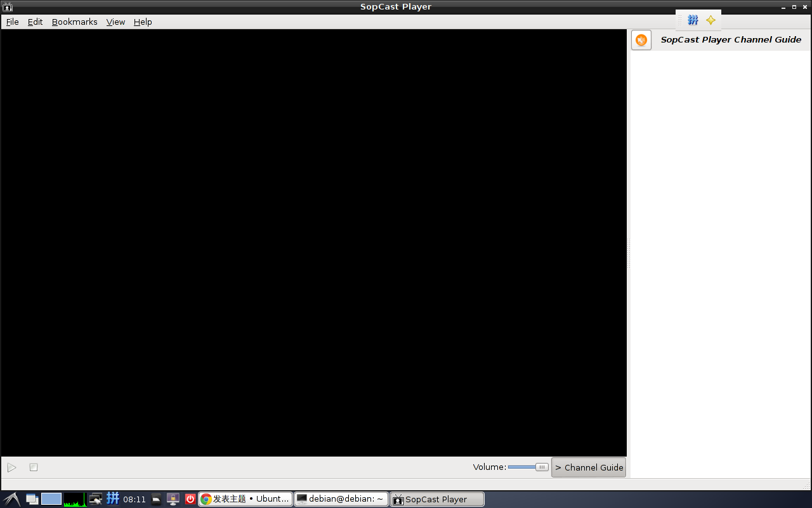Click the floating input toolbar drag handle
Image resolution: width=812 pixels, height=508 pixels.
click(680, 20)
